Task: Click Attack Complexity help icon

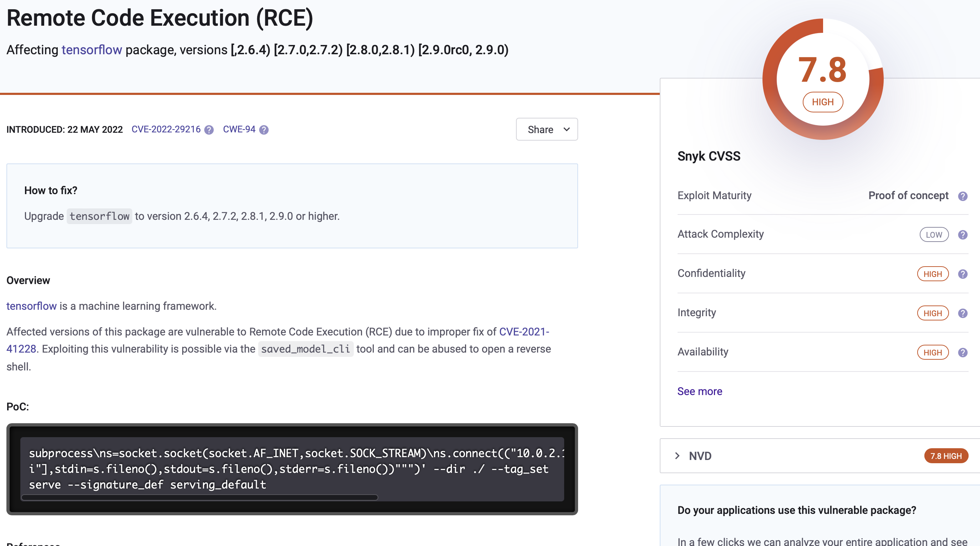Action: (963, 234)
